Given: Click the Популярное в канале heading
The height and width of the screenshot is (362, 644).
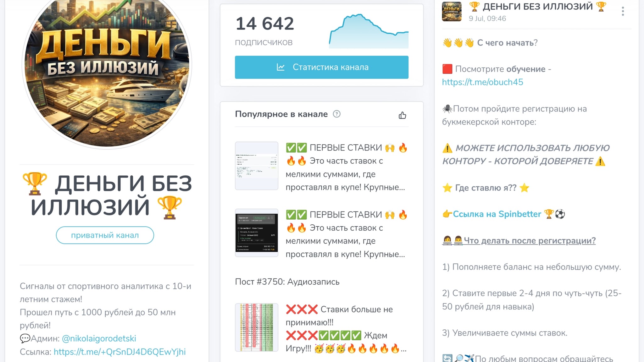Looking at the screenshot, I should click(281, 114).
